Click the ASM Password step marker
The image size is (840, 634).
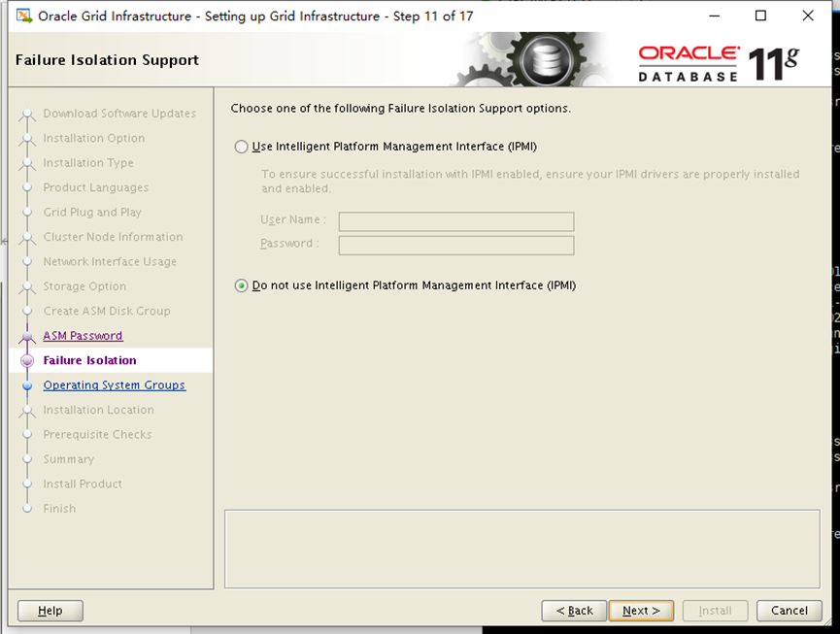coord(27,336)
